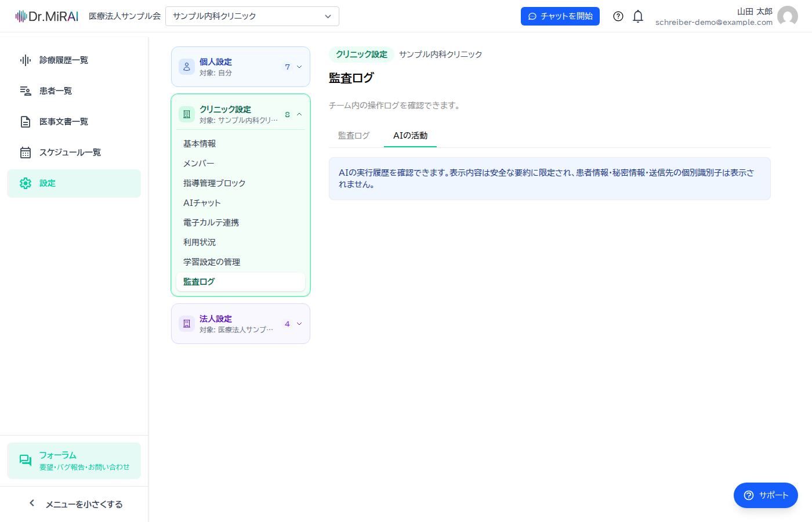Click the person icon in 個人設定 card

point(187,67)
